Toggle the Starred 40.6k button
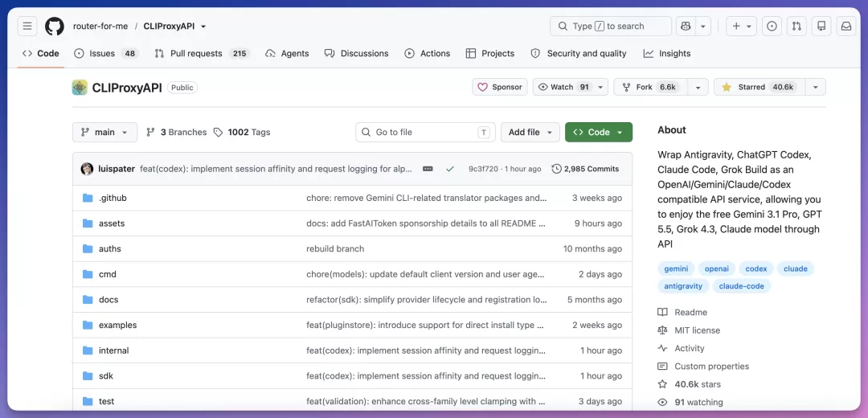 click(759, 87)
